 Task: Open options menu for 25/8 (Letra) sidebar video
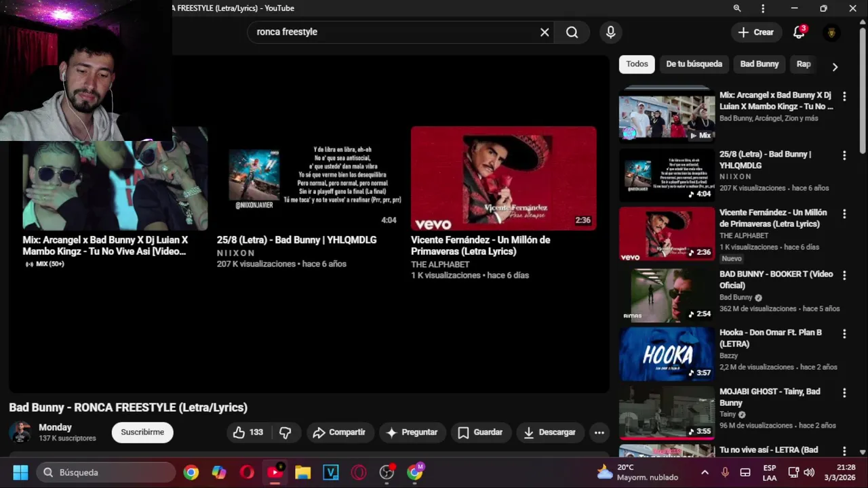point(844,155)
